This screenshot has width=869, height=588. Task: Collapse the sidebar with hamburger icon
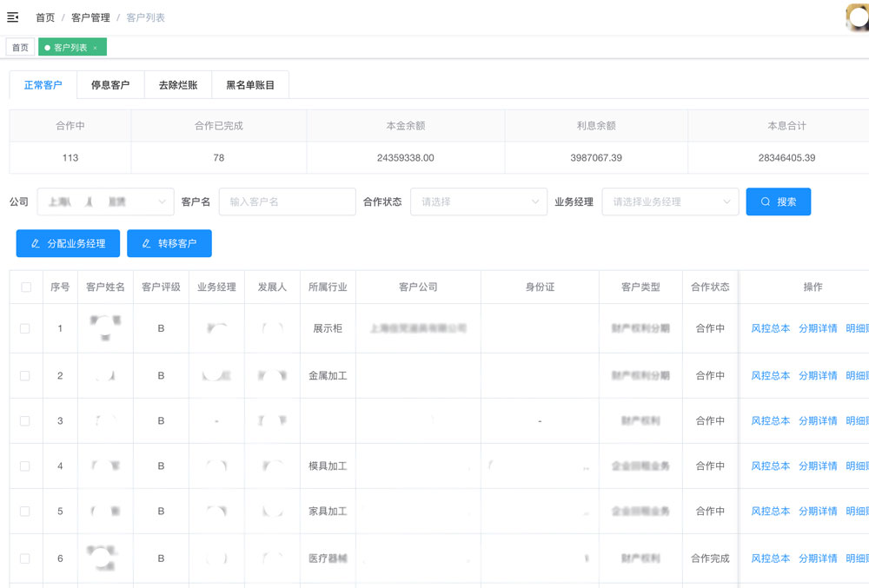(x=13, y=17)
